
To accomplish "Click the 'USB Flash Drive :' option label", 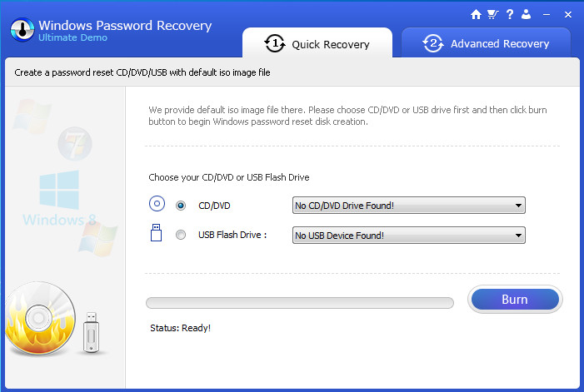I will pyautogui.click(x=232, y=235).
